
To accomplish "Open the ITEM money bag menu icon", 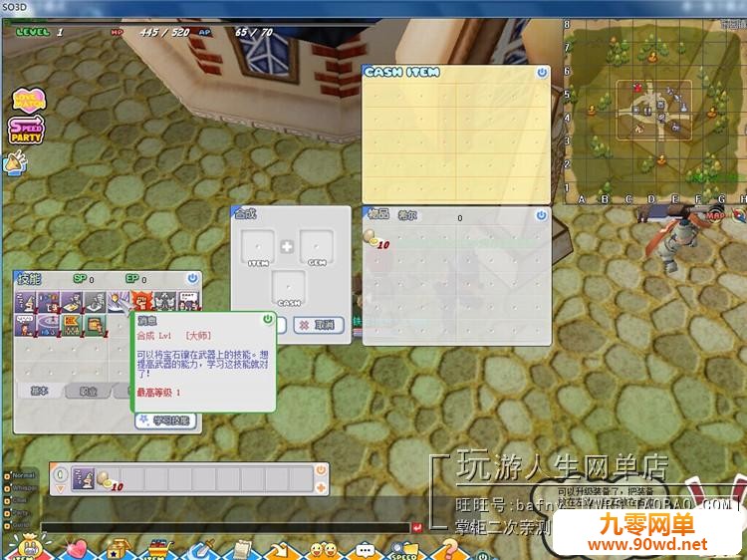I will [x=30, y=547].
